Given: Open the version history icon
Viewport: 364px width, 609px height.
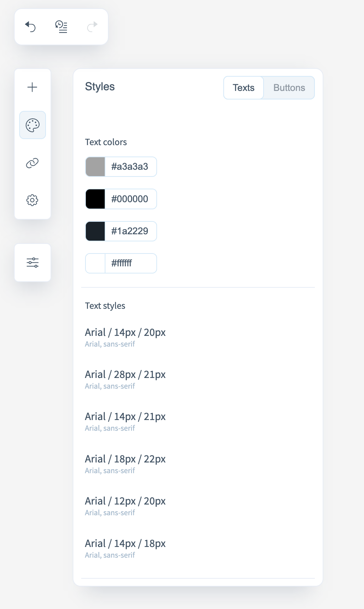Looking at the screenshot, I should pyautogui.click(x=61, y=27).
